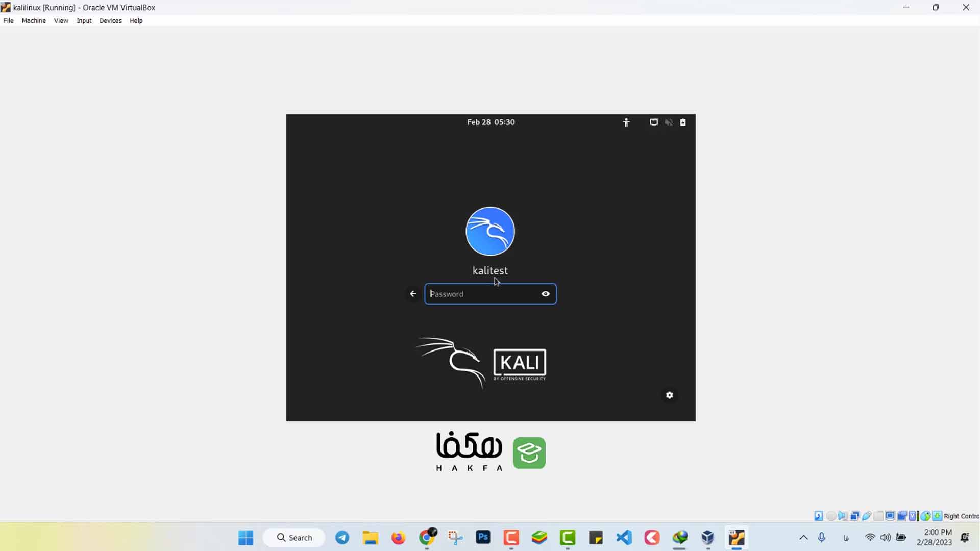Screen dimensions: 980x551
Task: Open the accessibility menu icon
Action: pyautogui.click(x=626, y=122)
